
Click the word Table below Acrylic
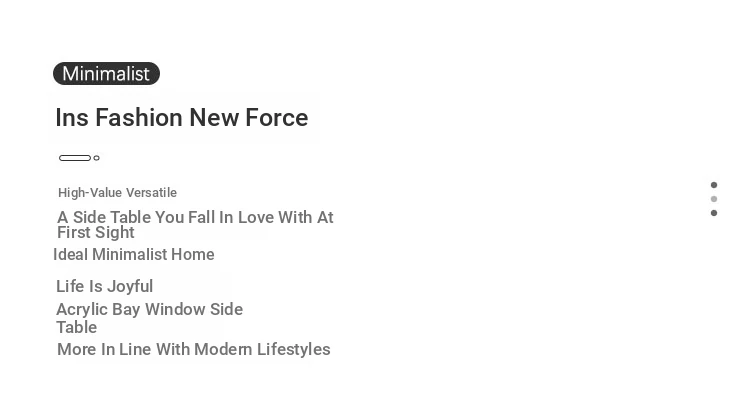pyautogui.click(x=77, y=328)
